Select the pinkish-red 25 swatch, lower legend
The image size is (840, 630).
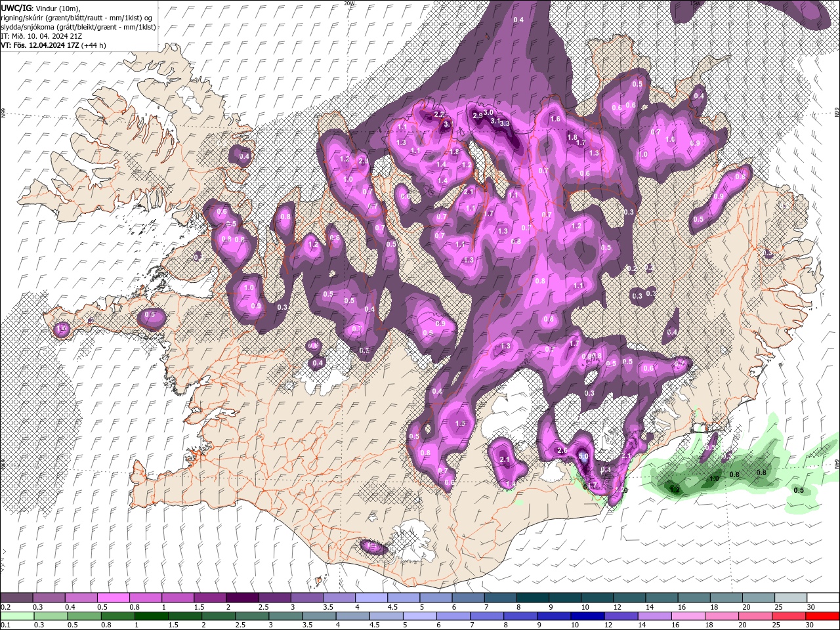[790, 616]
